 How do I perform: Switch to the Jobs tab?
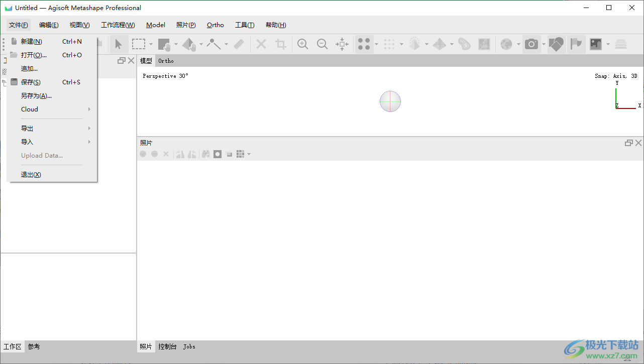(189, 346)
